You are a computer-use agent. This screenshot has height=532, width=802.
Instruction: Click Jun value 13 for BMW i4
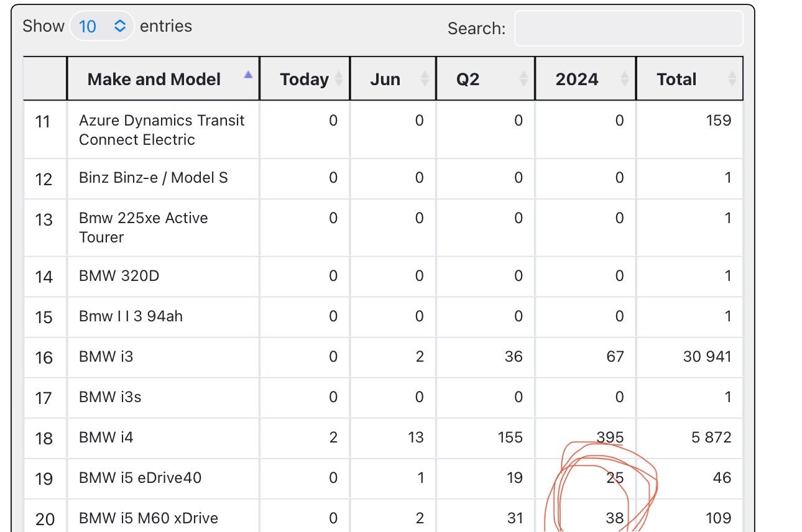click(415, 437)
